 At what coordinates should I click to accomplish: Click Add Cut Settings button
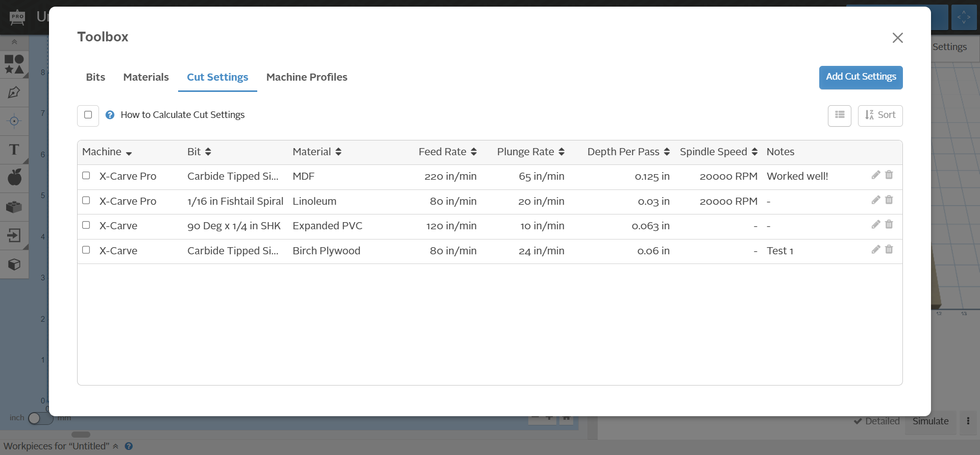(861, 77)
